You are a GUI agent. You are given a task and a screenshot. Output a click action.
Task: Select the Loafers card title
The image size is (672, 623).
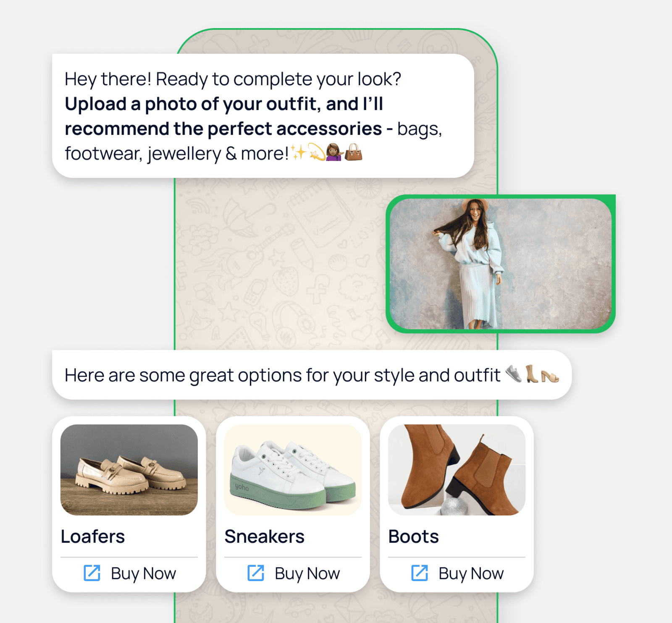tap(93, 537)
